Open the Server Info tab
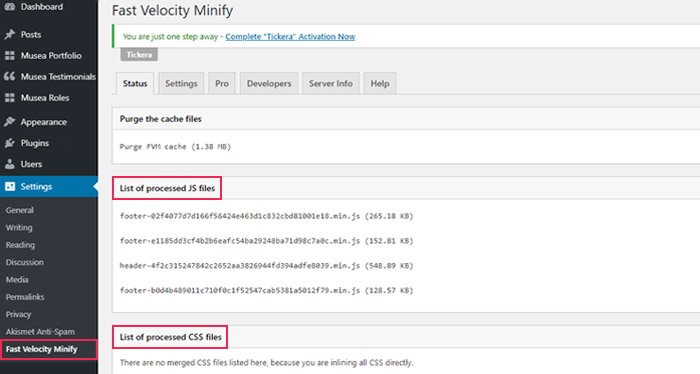 tap(331, 83)
